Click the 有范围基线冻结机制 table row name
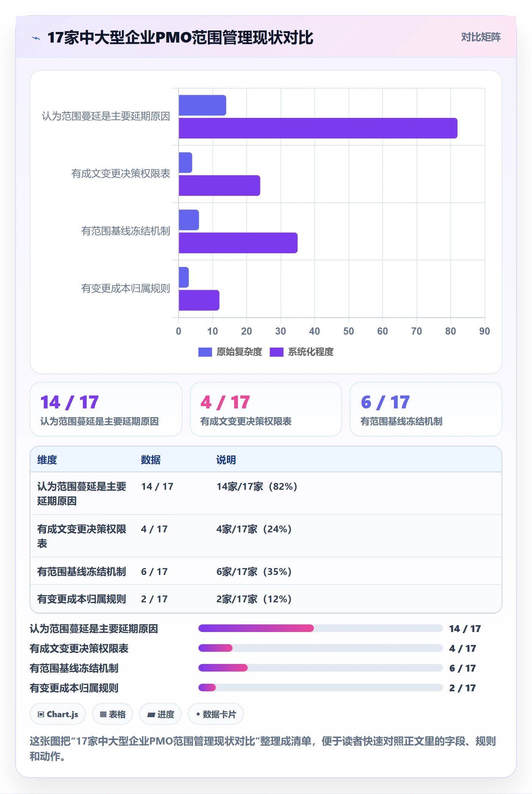Image resolution: width=532 pixels, height=794 pixels. tap(82, 572)
